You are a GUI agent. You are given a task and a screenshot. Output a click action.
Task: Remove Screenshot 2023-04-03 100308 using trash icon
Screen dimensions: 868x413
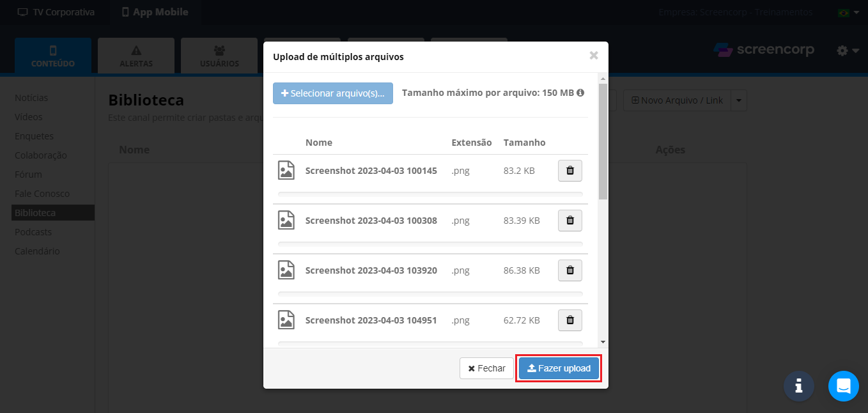(x=570, y=221)
